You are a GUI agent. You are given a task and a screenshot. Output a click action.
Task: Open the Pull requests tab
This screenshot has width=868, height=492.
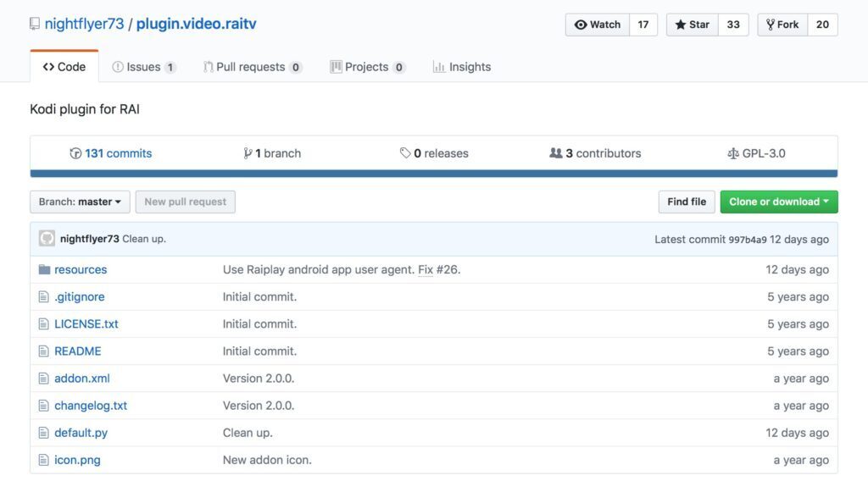[252, 67]
